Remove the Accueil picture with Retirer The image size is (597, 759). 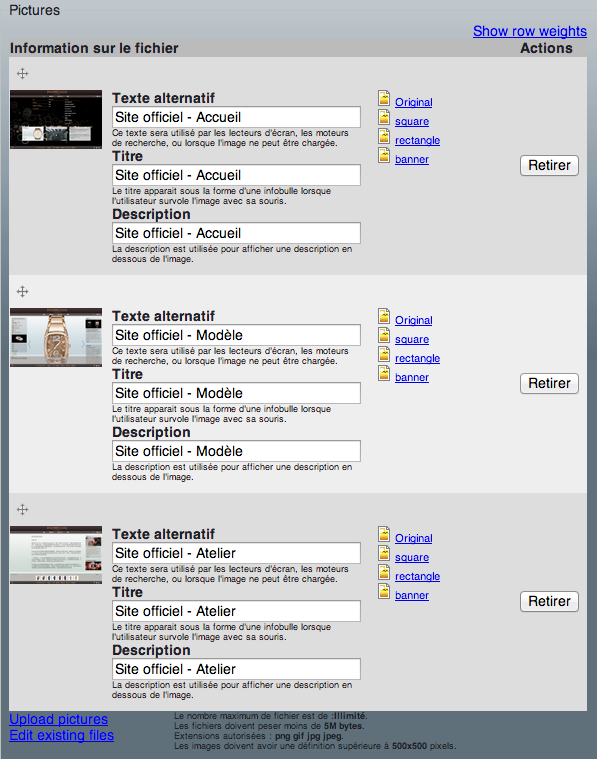[549, 166]
